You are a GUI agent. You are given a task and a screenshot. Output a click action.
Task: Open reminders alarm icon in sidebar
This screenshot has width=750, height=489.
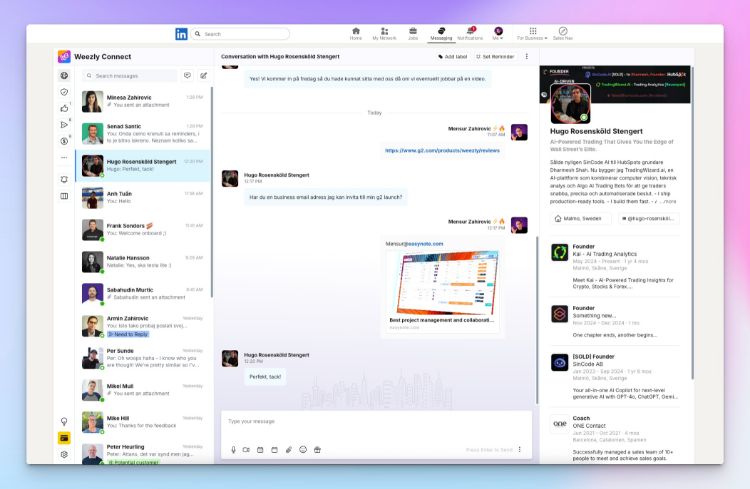point(64,179)
